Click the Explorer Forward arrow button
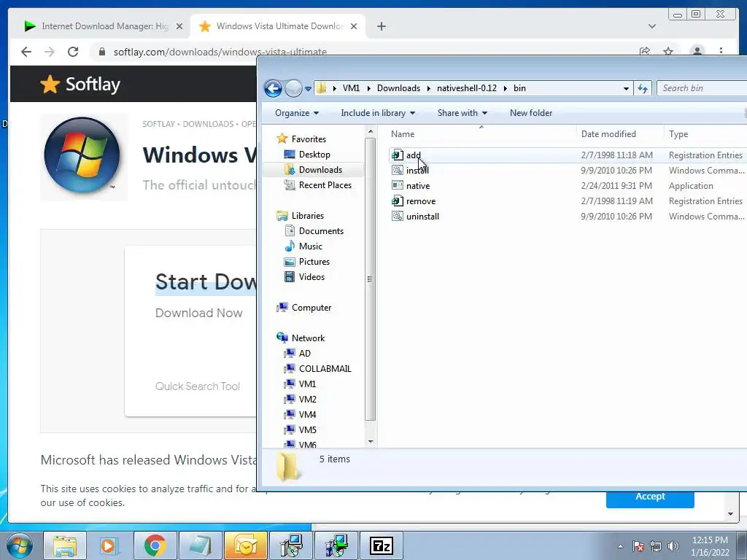The width and height of the screenshot is (747, 560). 293,88
